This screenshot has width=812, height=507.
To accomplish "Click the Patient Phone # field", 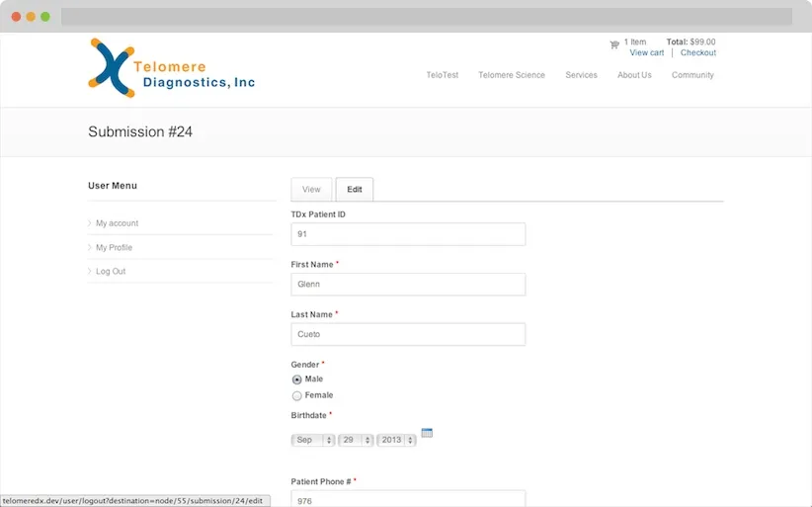I will (408, 499).
